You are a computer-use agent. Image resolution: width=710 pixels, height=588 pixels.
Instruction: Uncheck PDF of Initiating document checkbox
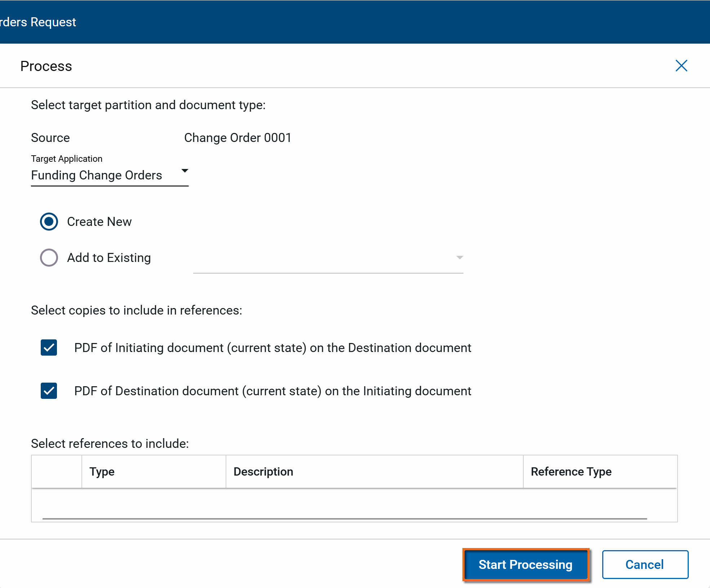click(49, 348)
